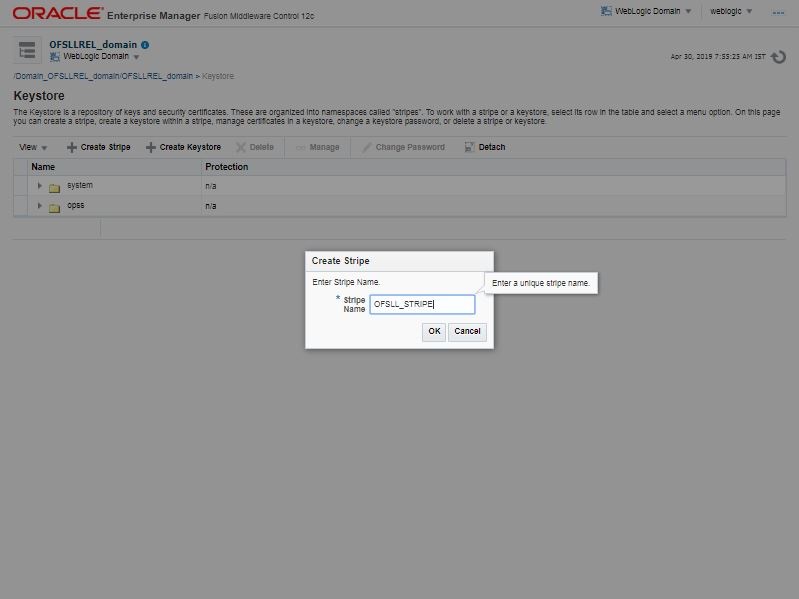Viewport: 799px width, 599px height.
Task: Open the target navigation menu icon
Action: pyautogui.click(x=27, y=50)
